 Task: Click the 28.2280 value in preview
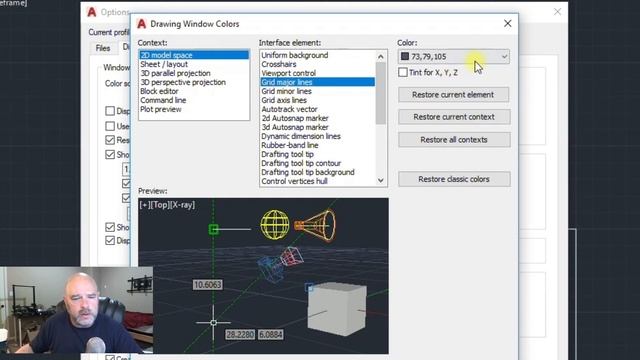240,335
